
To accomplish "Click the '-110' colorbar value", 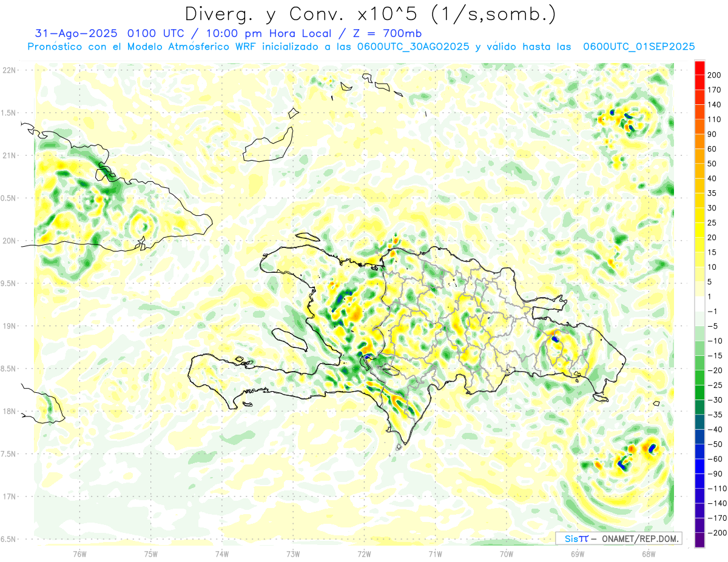I will pos(716,488).
